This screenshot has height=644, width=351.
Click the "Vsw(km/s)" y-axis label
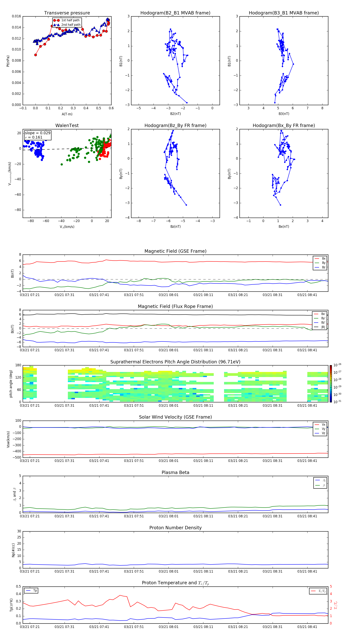pos(8,439)
